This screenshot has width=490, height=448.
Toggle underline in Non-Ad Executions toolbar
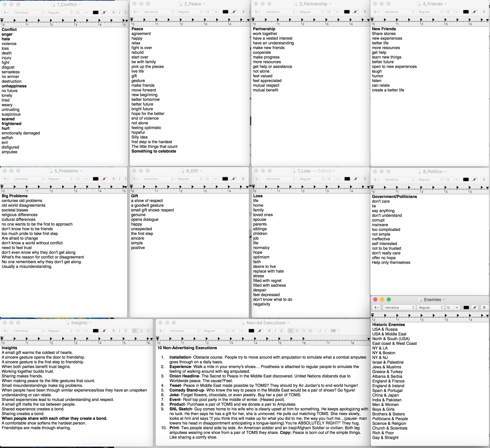tap(282, 331)
